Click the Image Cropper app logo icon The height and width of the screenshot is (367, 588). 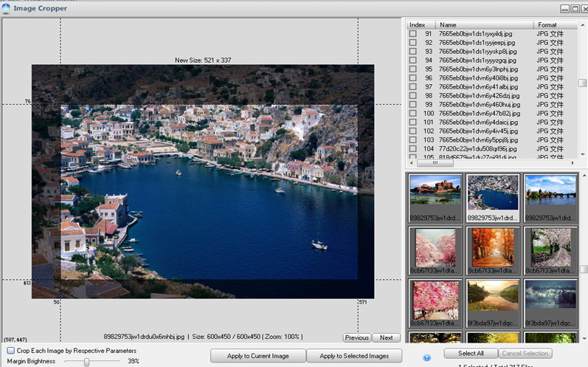click(6, 9)
